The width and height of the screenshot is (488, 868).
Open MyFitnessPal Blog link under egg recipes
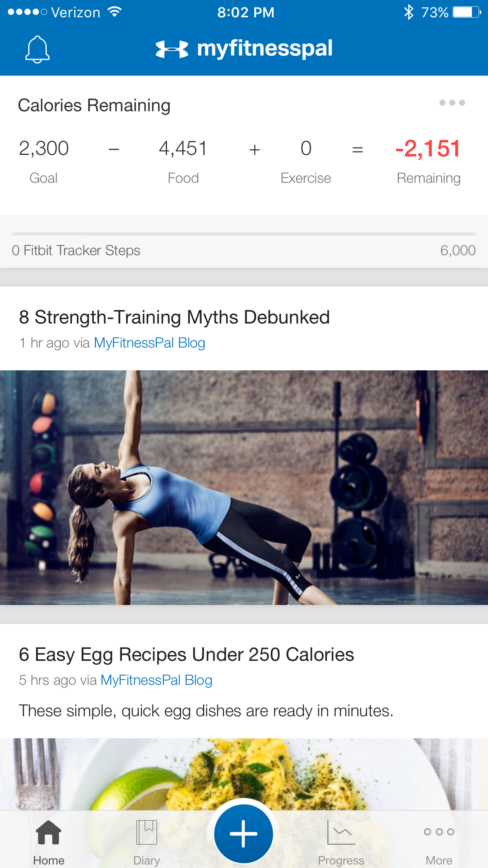[156, 680]
